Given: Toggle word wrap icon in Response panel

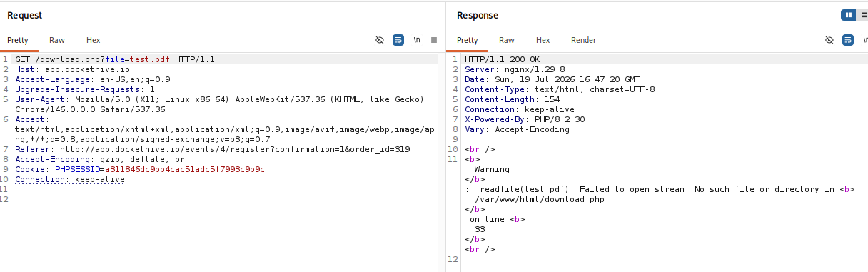Looking at the screenshot, I should (x=848, y=40).
